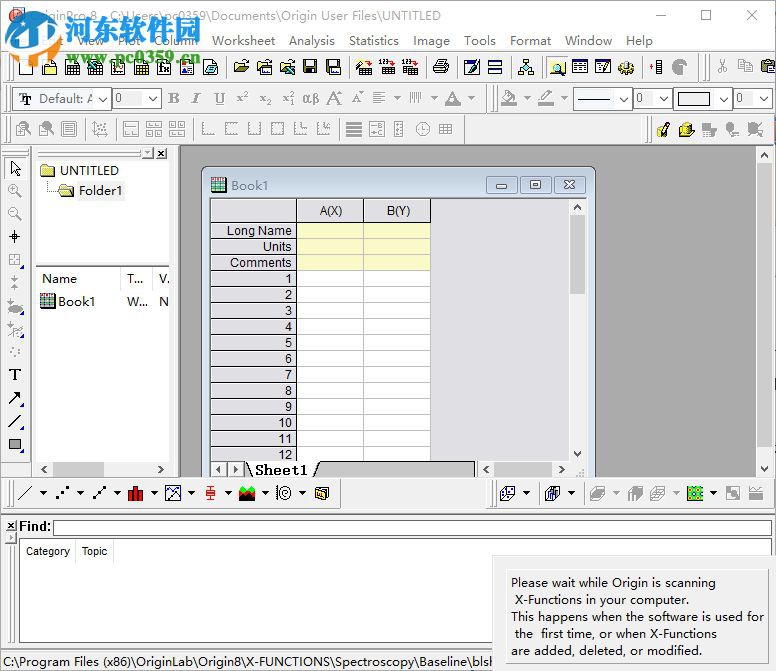
Task: Open the Format menu
Action: 530,41
